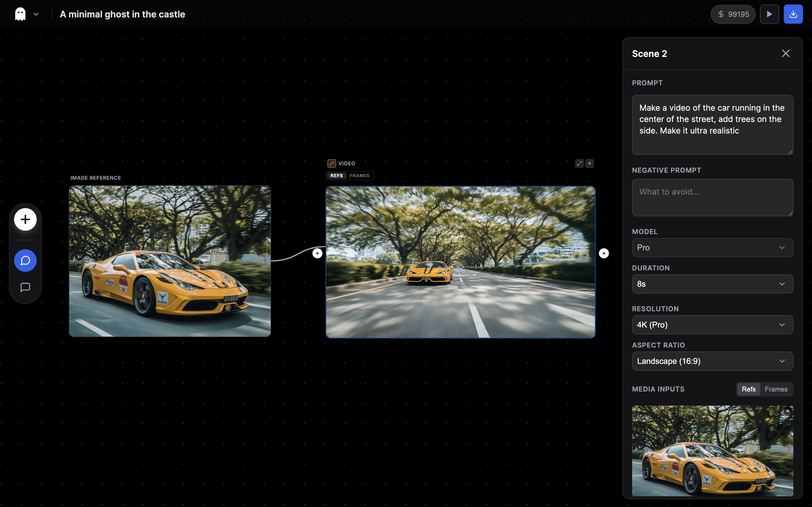Select the REFS tab on the Video node

pos(337,175)
